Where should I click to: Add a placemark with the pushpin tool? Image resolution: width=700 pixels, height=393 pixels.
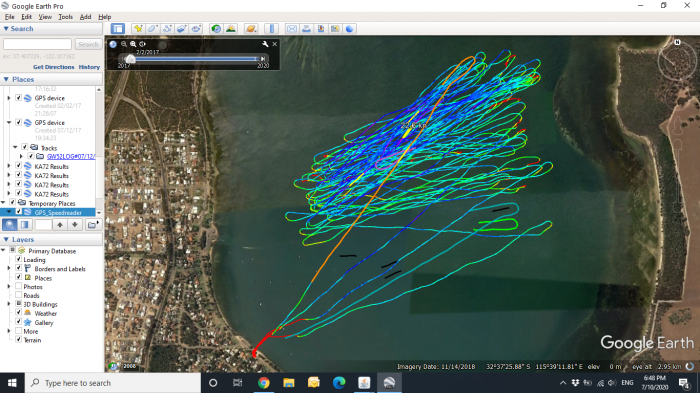[x=138, y=29]
